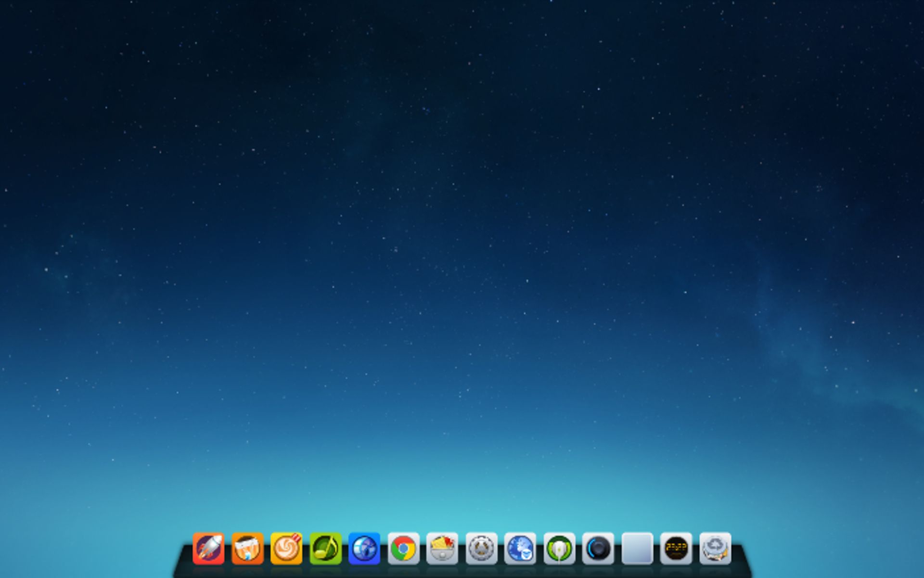Empty wallpaper area: click the starry desktop
This screenshot has height=578, width=924.
click(462, 241)
